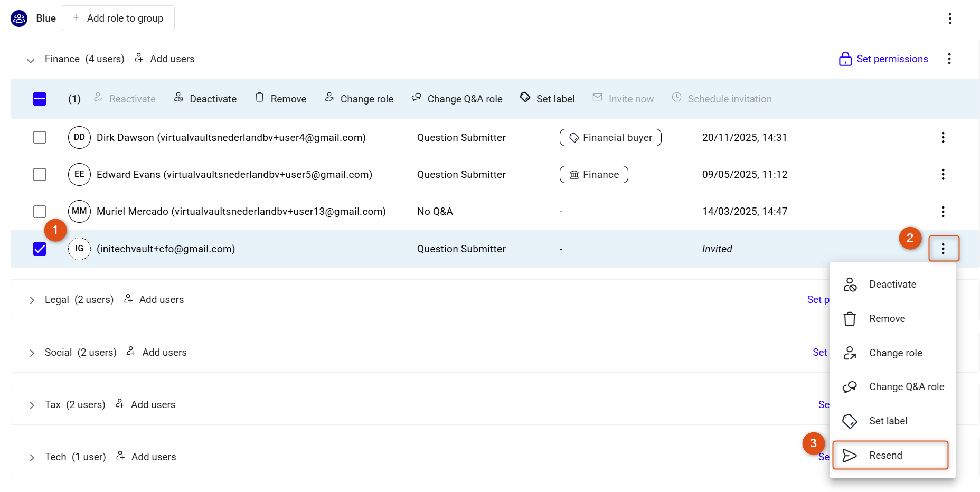Click the Resend paper plane icon
The height and width of the screenshot is (492, 980).
click(850, 456)
